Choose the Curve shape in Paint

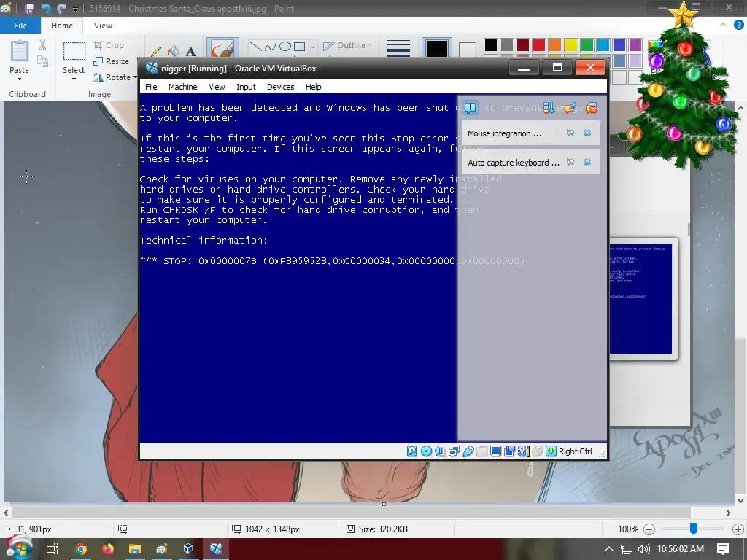tap(270, 46)
